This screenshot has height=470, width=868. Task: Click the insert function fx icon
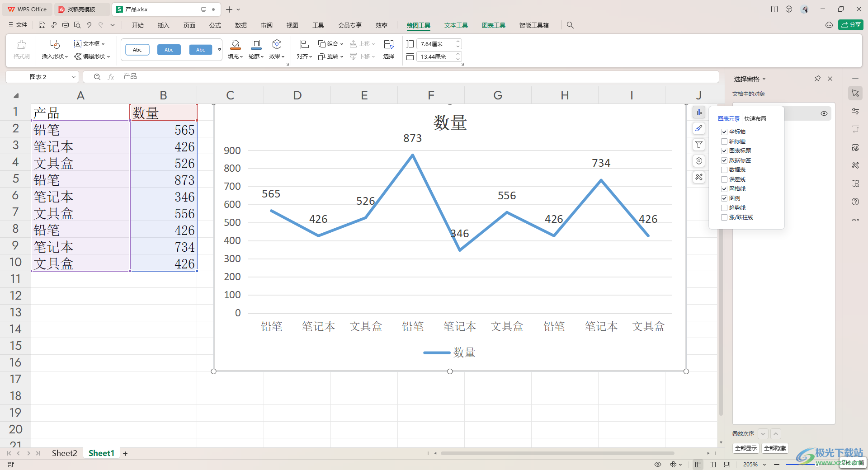(111, 77)
